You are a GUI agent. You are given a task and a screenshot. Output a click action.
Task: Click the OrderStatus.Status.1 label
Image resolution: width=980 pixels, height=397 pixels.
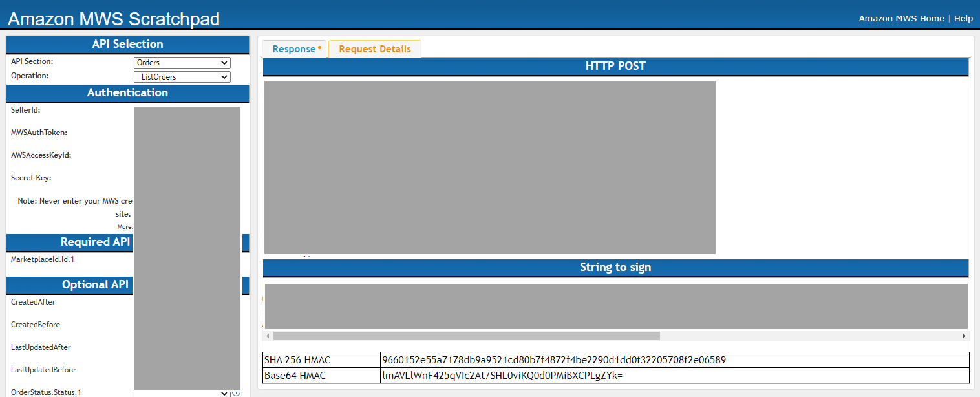coord(46,392)
